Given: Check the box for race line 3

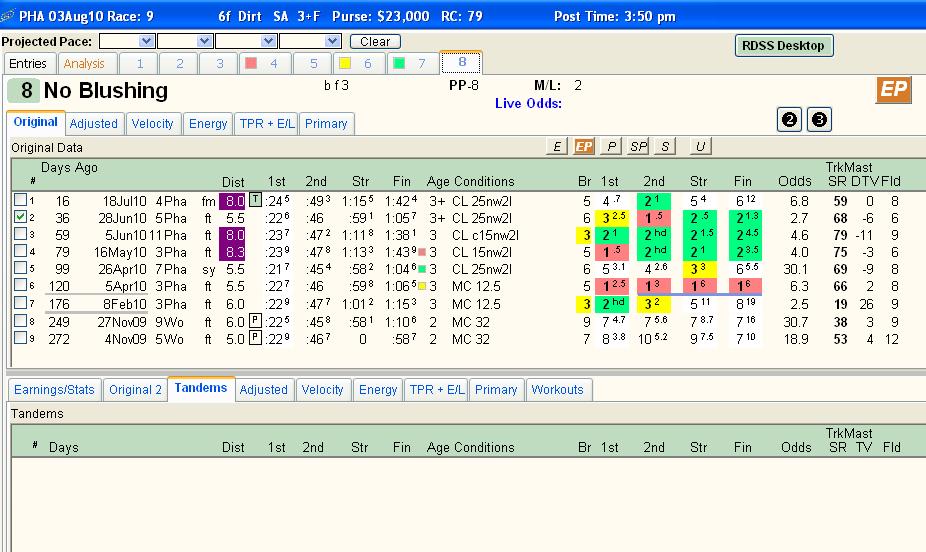Looking at the screenshot, I should tap(20, 234).
